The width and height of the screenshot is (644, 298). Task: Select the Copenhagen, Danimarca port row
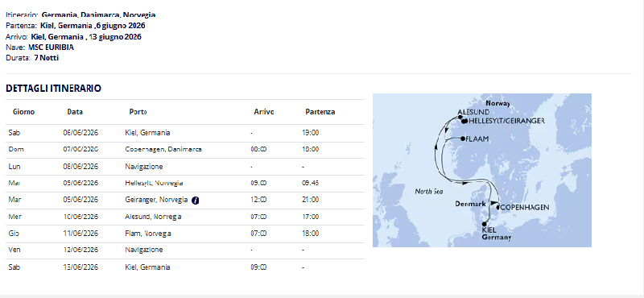[x=185, y=150]
